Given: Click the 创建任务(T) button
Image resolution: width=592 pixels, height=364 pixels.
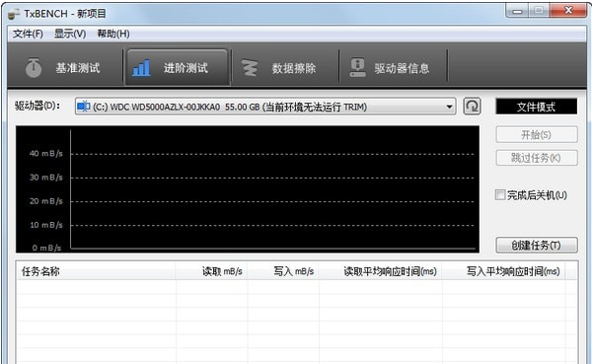Looking at the screenshot, I should coord(537,245).
